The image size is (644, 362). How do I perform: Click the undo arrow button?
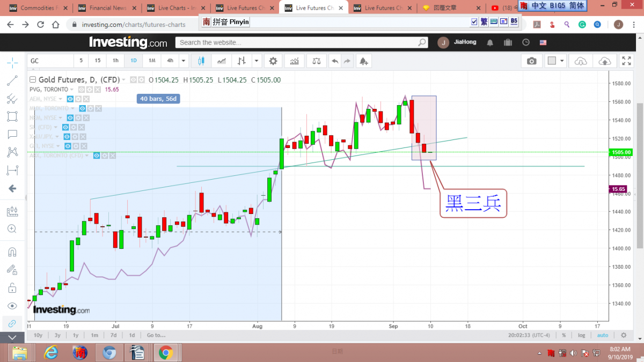coord(335,61)
